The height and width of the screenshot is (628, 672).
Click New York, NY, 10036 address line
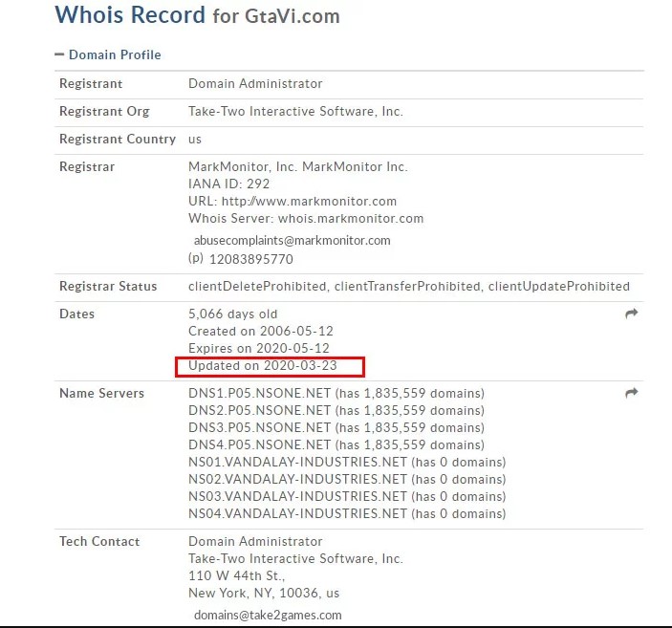(x=264, y=593)
